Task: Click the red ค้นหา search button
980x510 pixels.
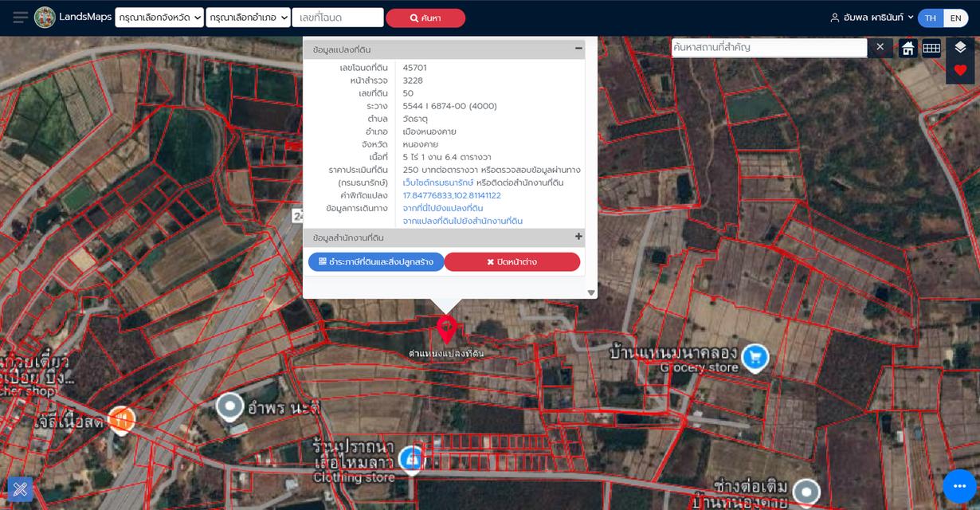Action: [425, 18]
